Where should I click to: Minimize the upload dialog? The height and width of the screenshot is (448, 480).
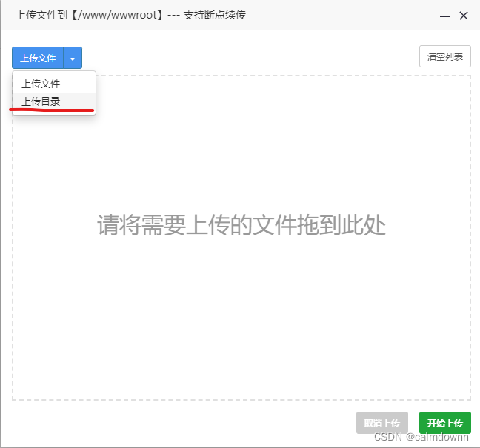pos(444,16)
